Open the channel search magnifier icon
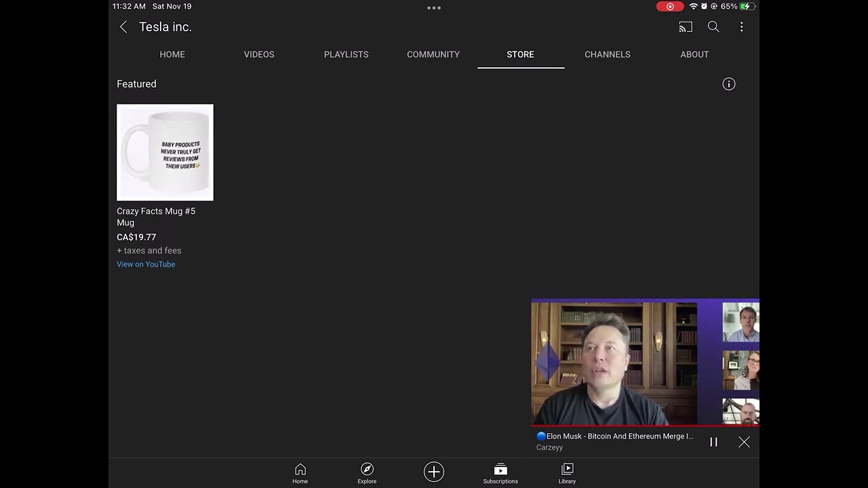 pos(713,27)
